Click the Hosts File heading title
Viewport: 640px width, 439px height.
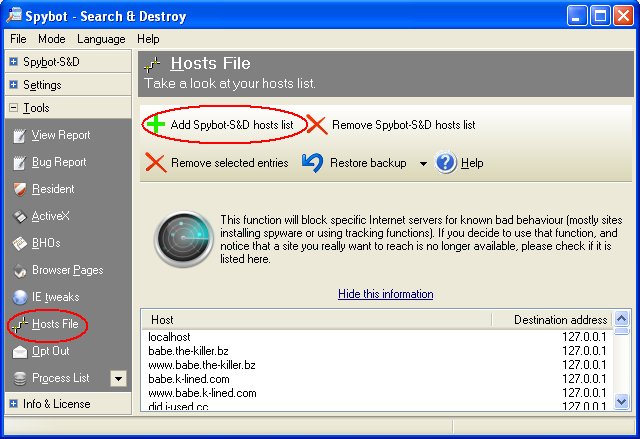(210, 64)
